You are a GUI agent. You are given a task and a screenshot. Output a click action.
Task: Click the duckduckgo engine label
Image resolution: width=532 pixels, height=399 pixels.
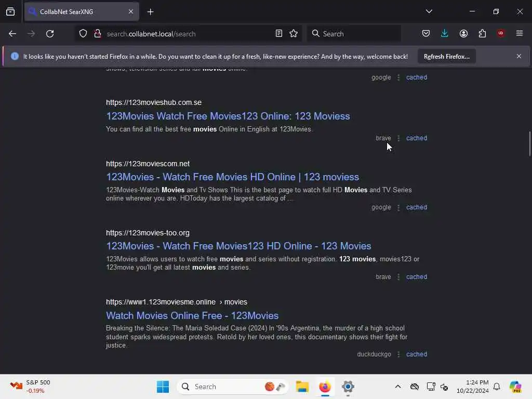click(374, 354)
